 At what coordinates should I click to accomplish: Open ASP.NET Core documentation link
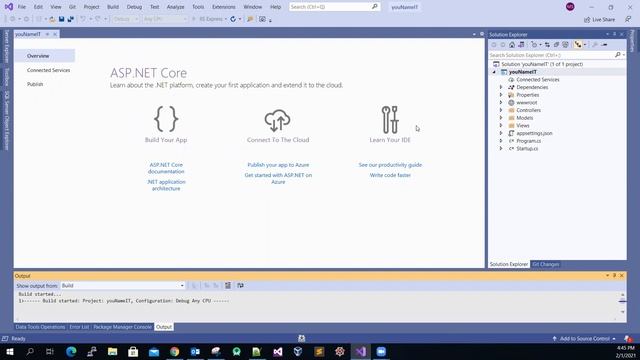click(166, 168)
